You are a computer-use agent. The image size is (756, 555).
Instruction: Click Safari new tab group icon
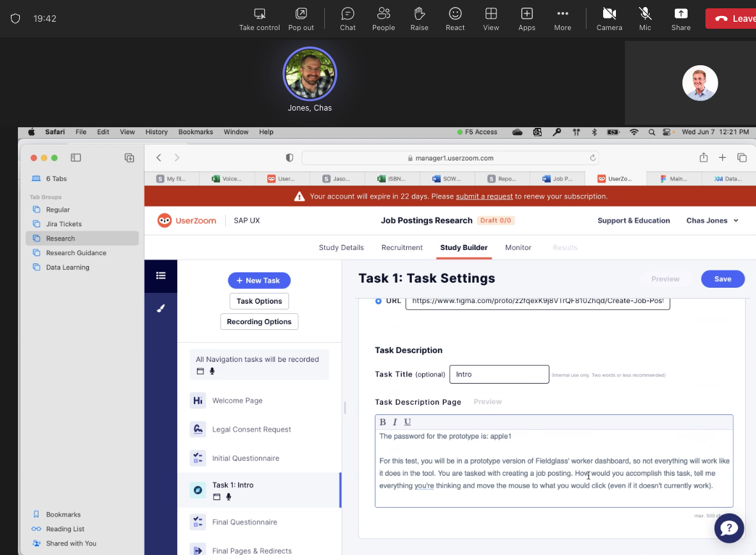tap(129, 158)
